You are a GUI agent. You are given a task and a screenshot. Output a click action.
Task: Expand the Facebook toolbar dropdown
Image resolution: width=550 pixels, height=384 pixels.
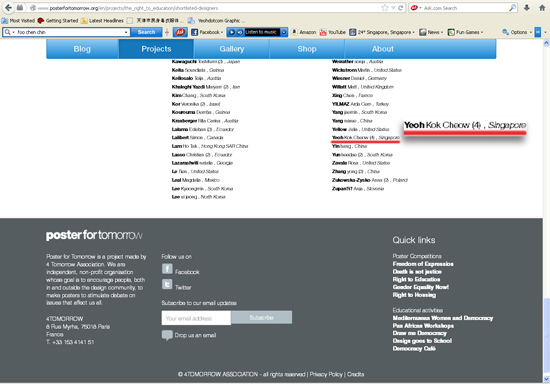207,32
